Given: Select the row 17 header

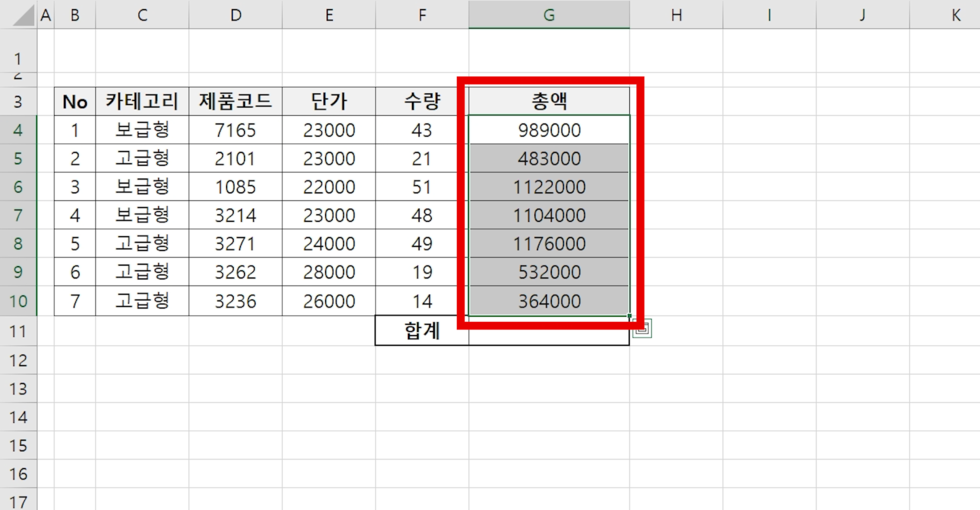Looking at the screenshot, I should pos(18,500).
